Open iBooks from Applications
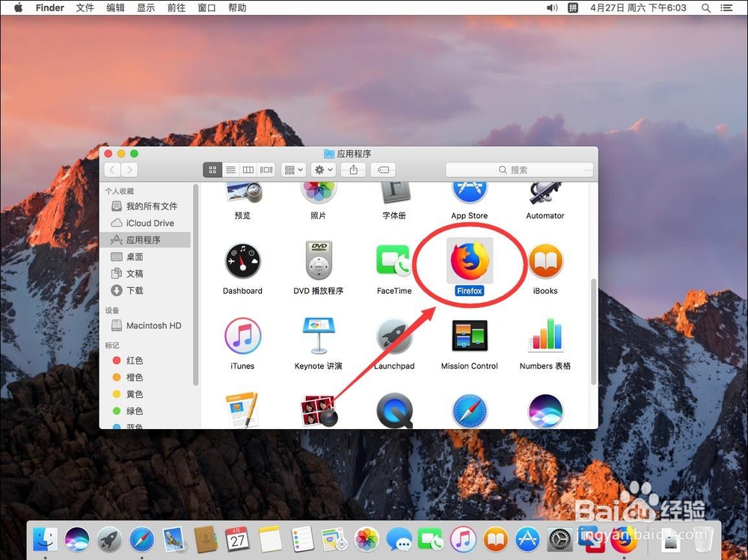 545,262
